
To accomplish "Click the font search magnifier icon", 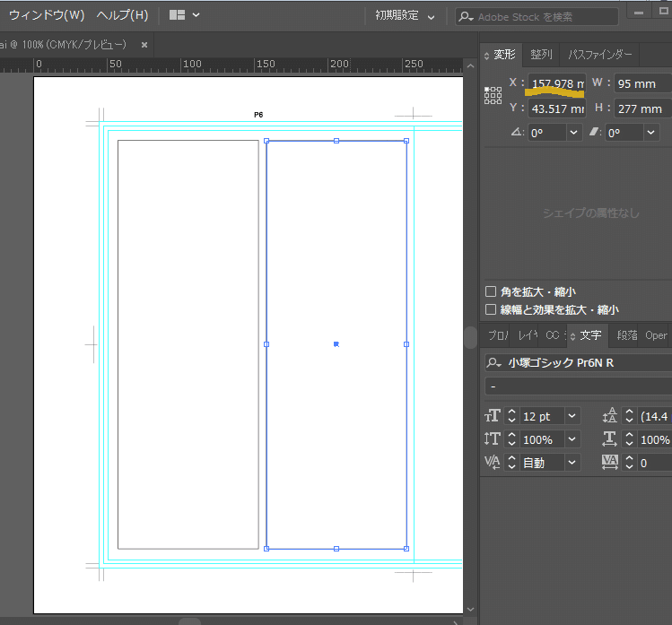I will [494, 363].
